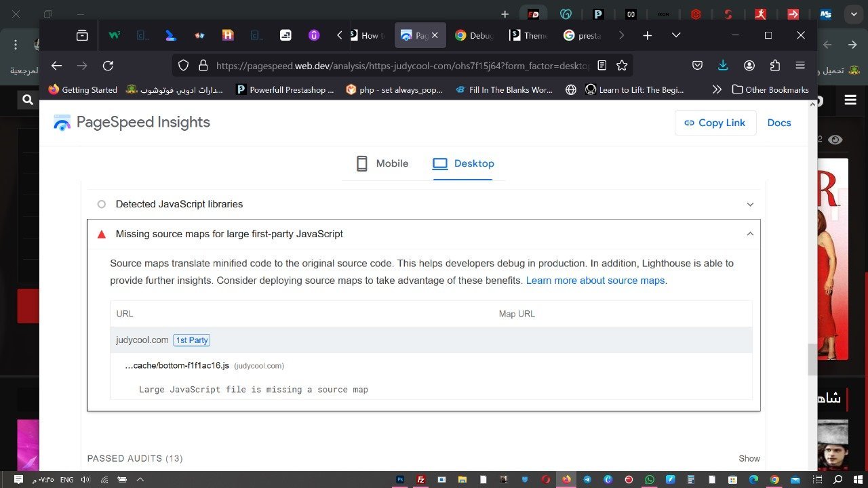Open background site hamburger menu
The height and width of the screenshot is (488, 868).
point(850,100)
